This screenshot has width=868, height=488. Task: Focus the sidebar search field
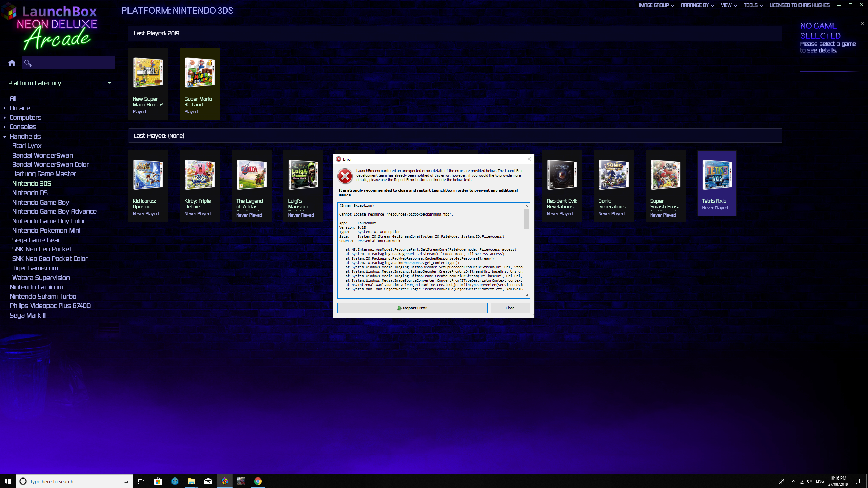tap(68, 63)
